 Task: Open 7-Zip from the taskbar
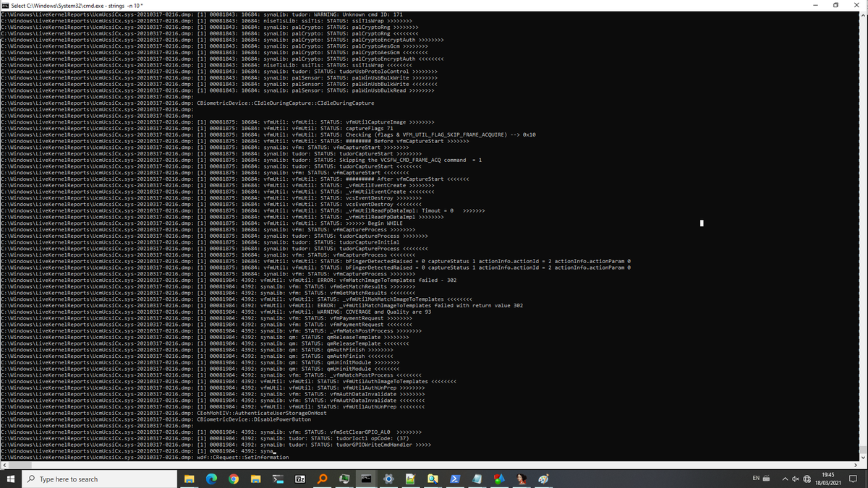pyautogui.click(x=299, y=479)
